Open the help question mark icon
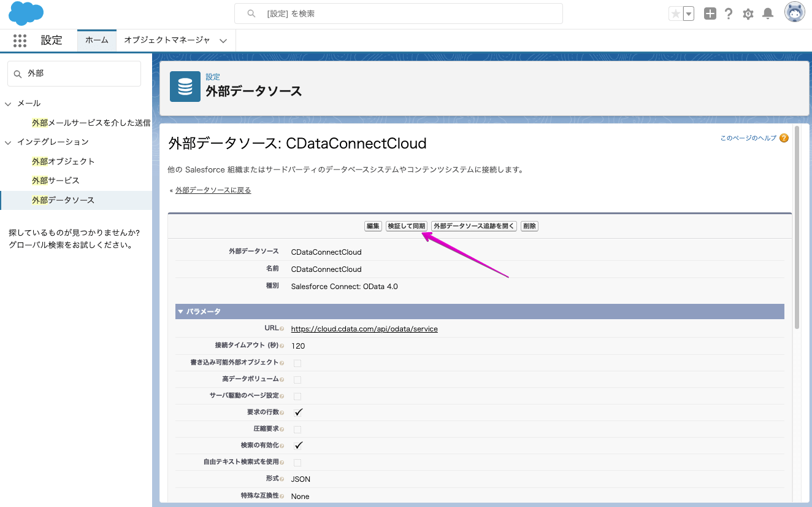The image size is (812, 507). pyautogui.click(x=729, y=14)
